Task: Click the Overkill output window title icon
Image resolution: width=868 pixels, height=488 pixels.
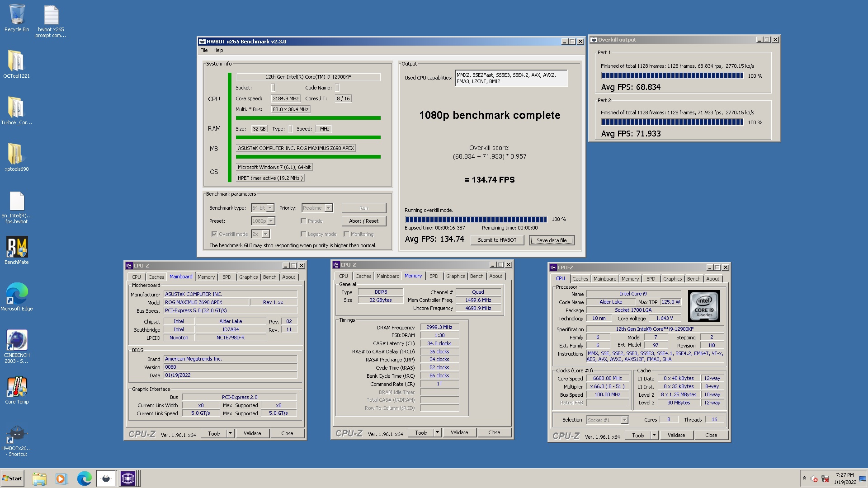Action: click(594, 40)
